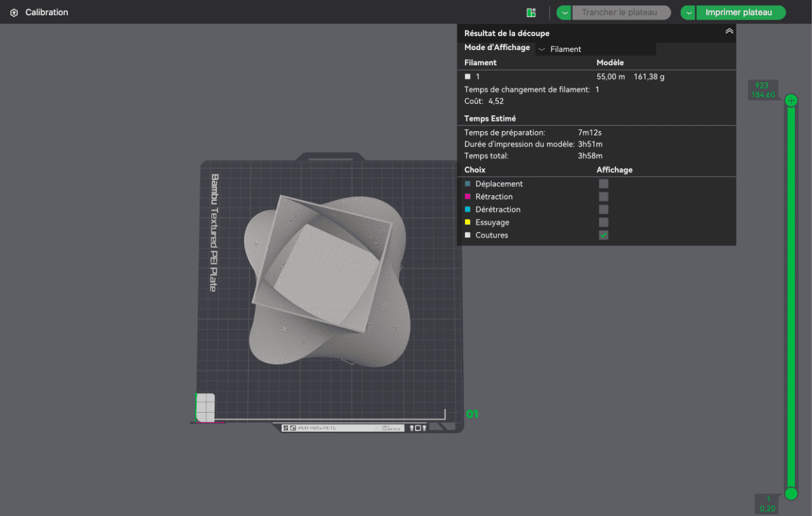Click the bottom layer slider handle
This screenshot has height=516, width=812.
[x=791, y=493]
